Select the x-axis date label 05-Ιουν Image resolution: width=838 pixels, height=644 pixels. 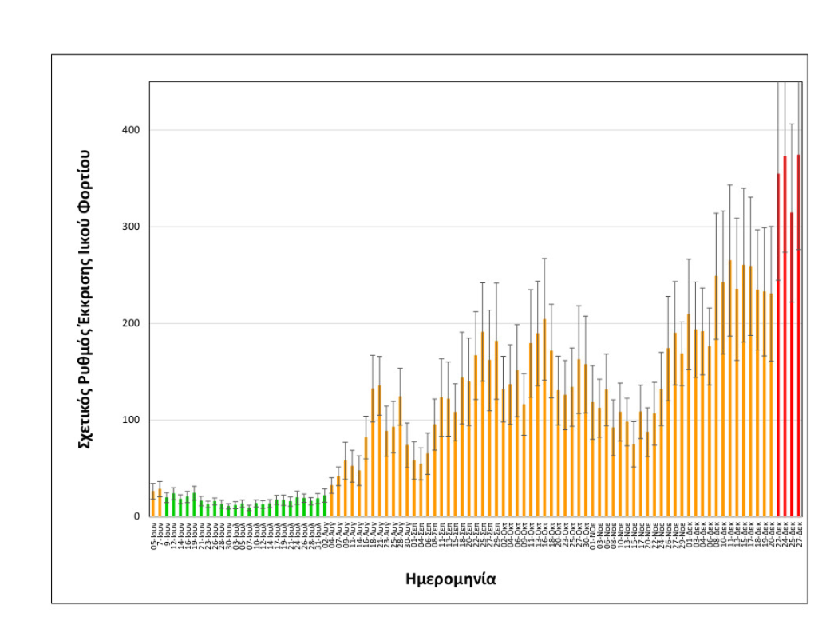tap(152, 529)
